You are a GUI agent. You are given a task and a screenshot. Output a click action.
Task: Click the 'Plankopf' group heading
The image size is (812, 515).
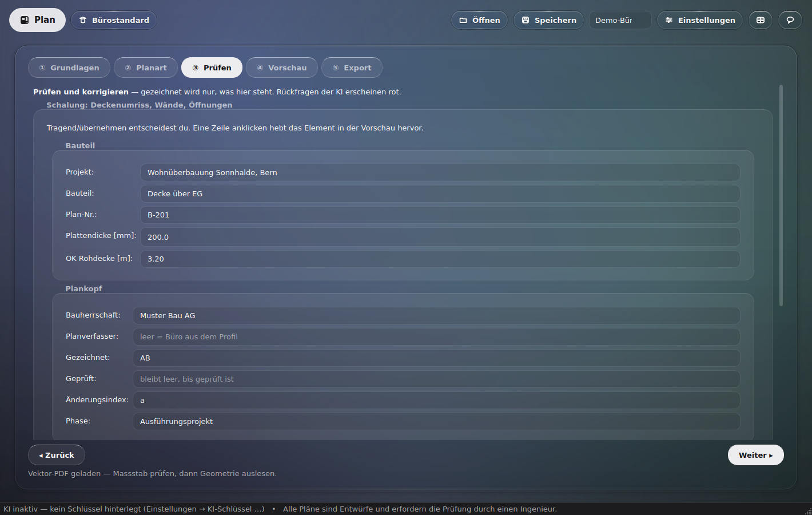point(83,288)
